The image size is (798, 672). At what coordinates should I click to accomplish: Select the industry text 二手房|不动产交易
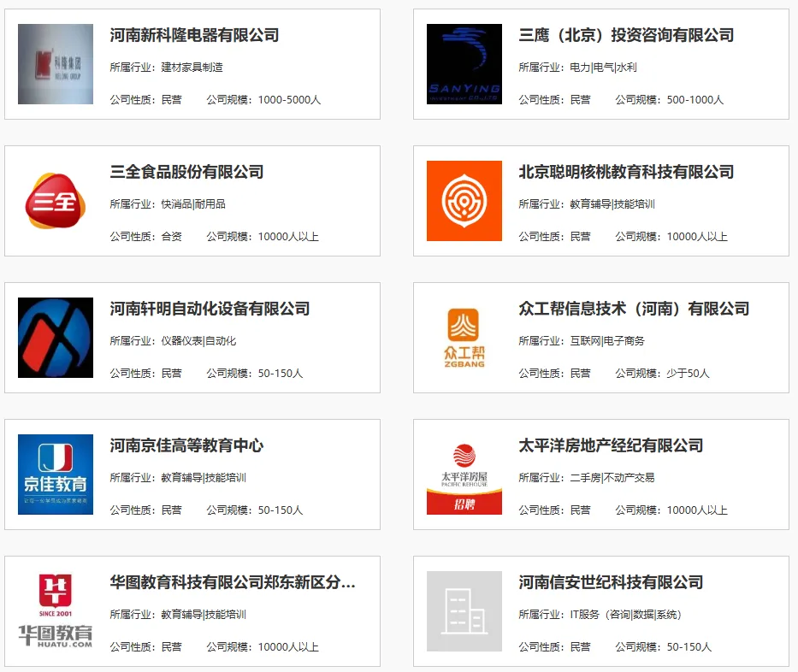pos(612,478)
